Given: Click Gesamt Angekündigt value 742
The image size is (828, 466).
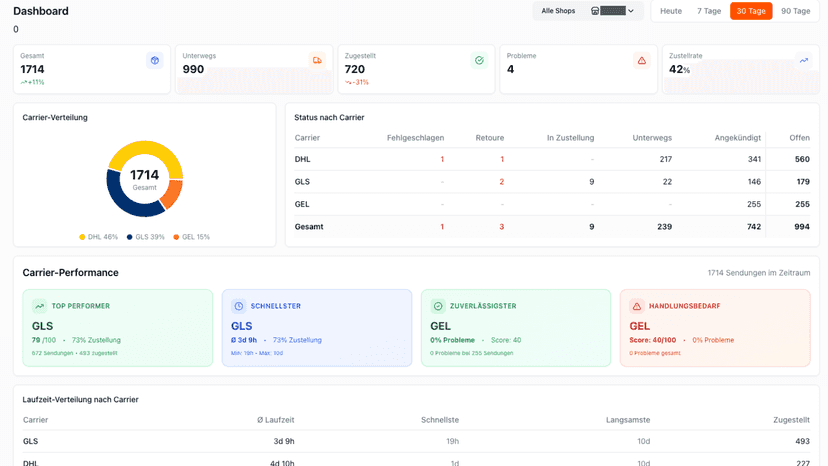Looking at the screenshot, I should (754, 227).
